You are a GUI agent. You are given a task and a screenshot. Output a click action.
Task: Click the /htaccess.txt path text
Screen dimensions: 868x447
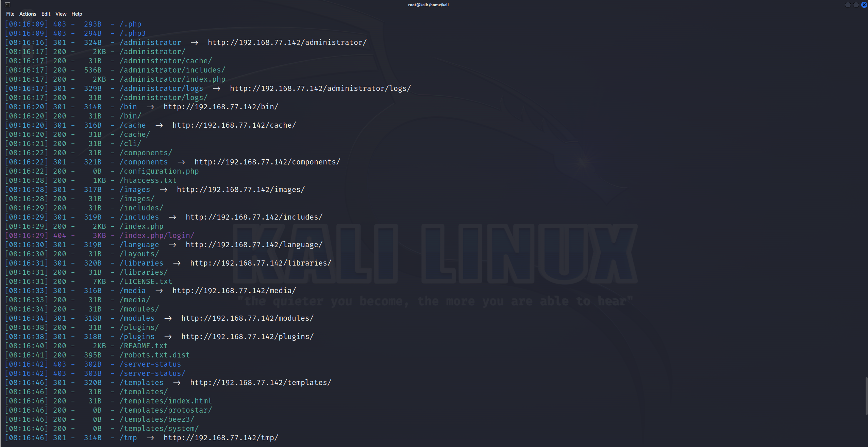[148, 180]
